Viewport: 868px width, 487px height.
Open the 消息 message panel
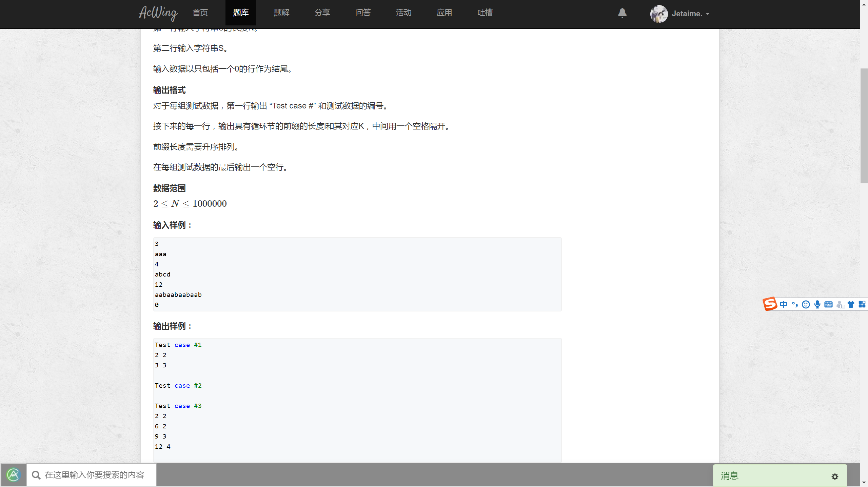click(729, 476)
